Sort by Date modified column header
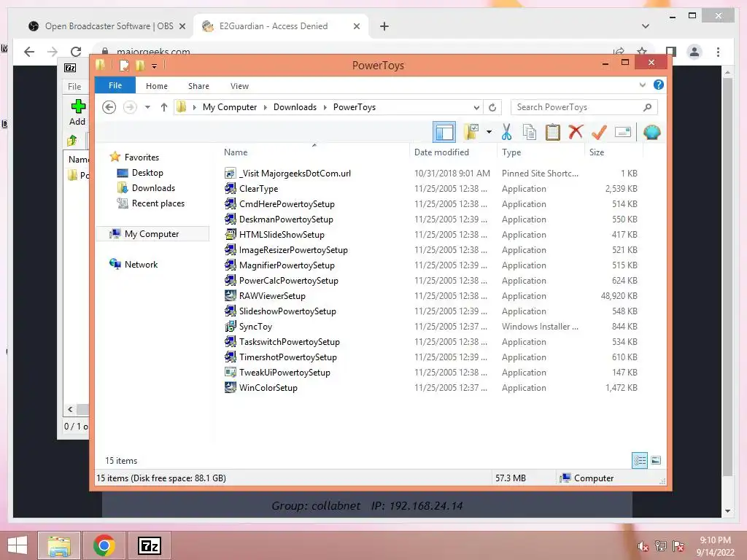This screenshot has height=560, width=747. [x=441, y=152]
